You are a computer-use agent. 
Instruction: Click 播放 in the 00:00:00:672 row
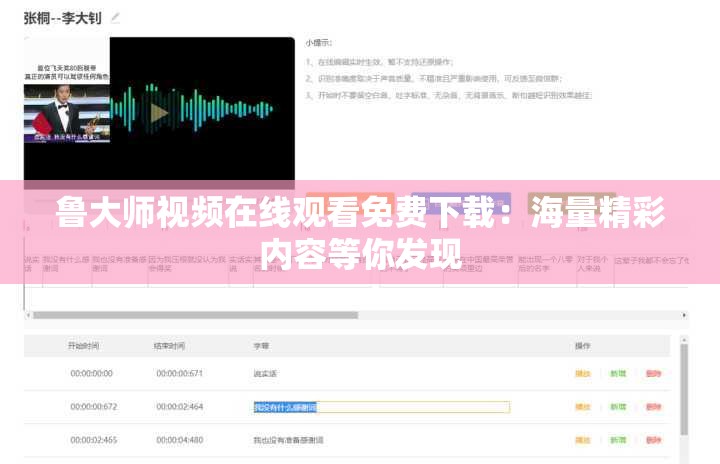point(583,407)
